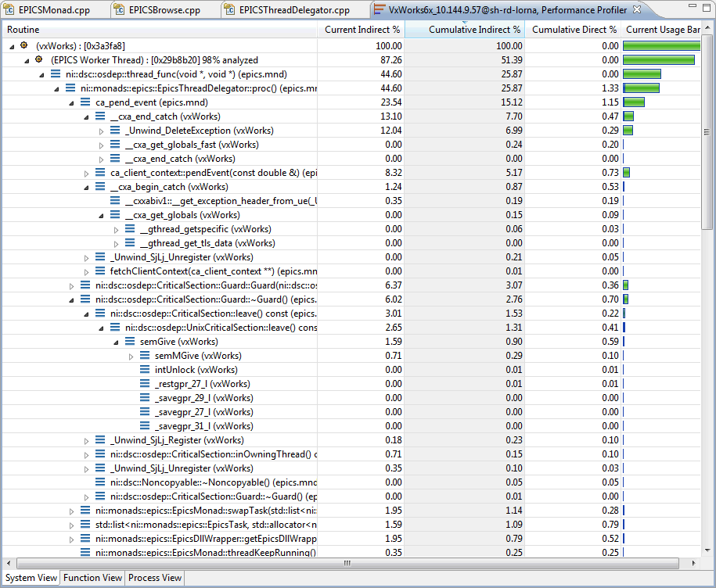Click the __cxa_begin_catch routine icon

(100, 187)
